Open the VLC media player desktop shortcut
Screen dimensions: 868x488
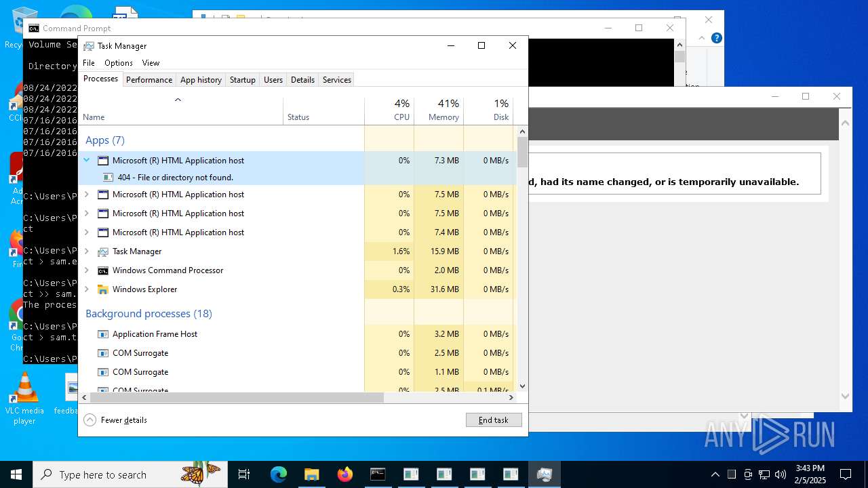tap(24, 399)
